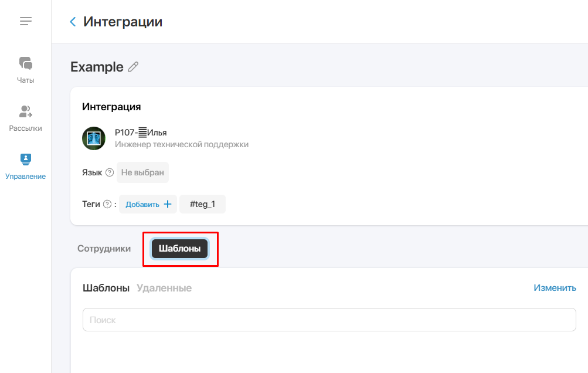Select the dark Шаблоны tab button

[179, 249]
